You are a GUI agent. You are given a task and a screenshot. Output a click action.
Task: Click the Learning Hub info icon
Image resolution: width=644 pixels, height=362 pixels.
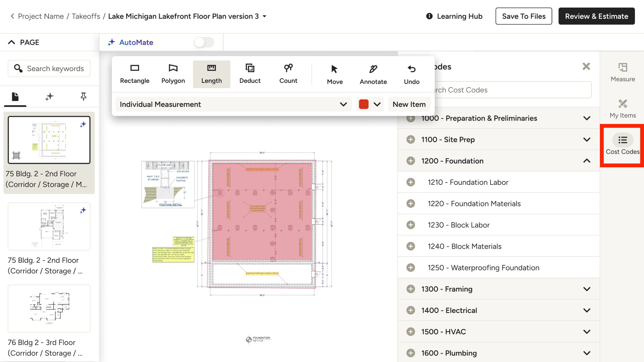click(x=429, y=16)
